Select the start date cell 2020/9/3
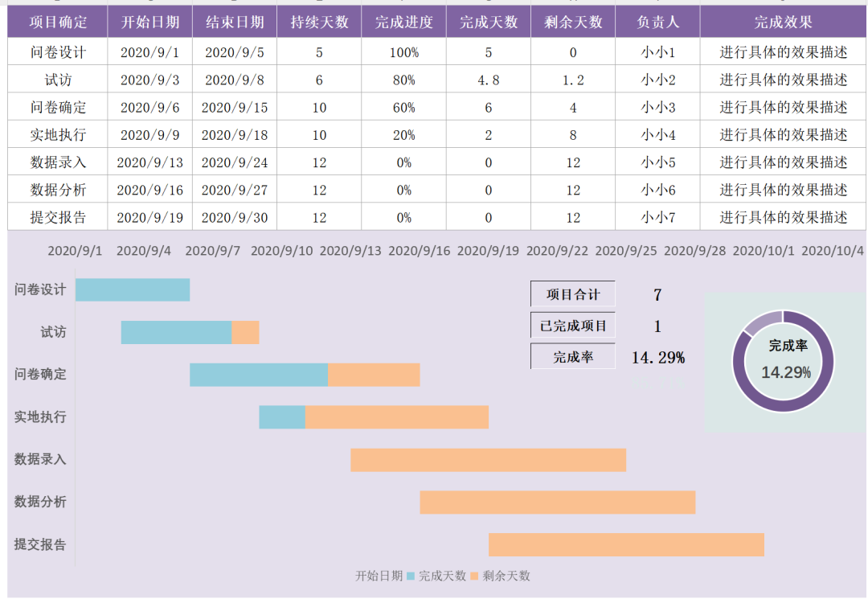 coord(150,80)
